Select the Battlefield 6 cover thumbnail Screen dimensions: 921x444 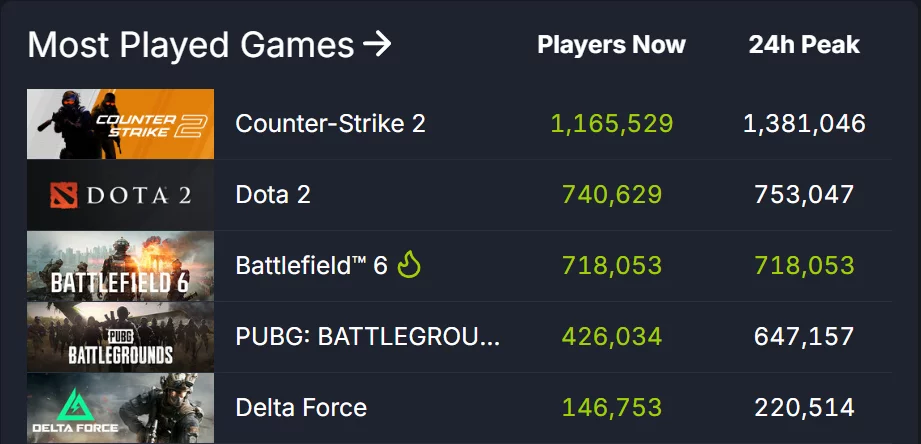pos(120,266)
